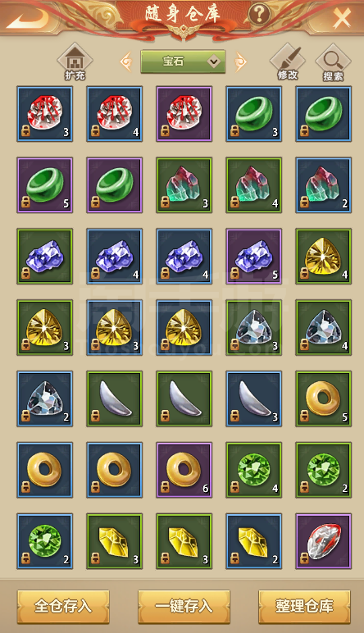Click the 修改 brush icon
Image resolution: width=364 pixels, height=633 pixels.
[287, 61]
